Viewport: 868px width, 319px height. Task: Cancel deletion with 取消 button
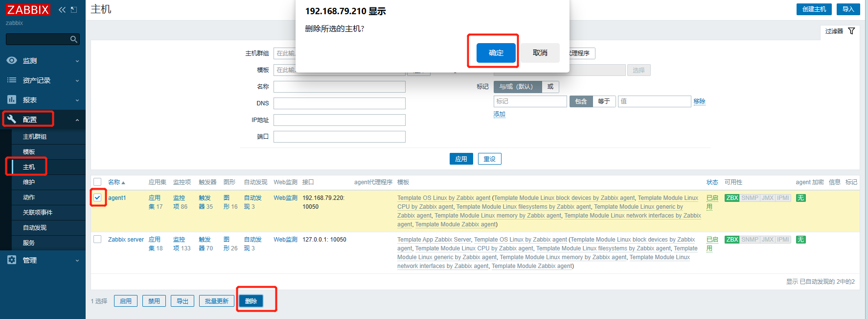coord(540,53)
